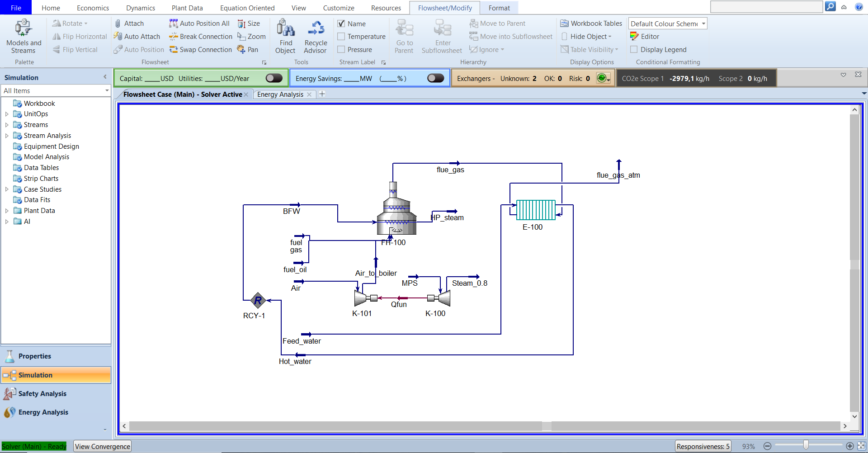Click Responsiveness: 5 button
Image resolution: width=868 pixels, height=453 pixels.
coord(703,446)
